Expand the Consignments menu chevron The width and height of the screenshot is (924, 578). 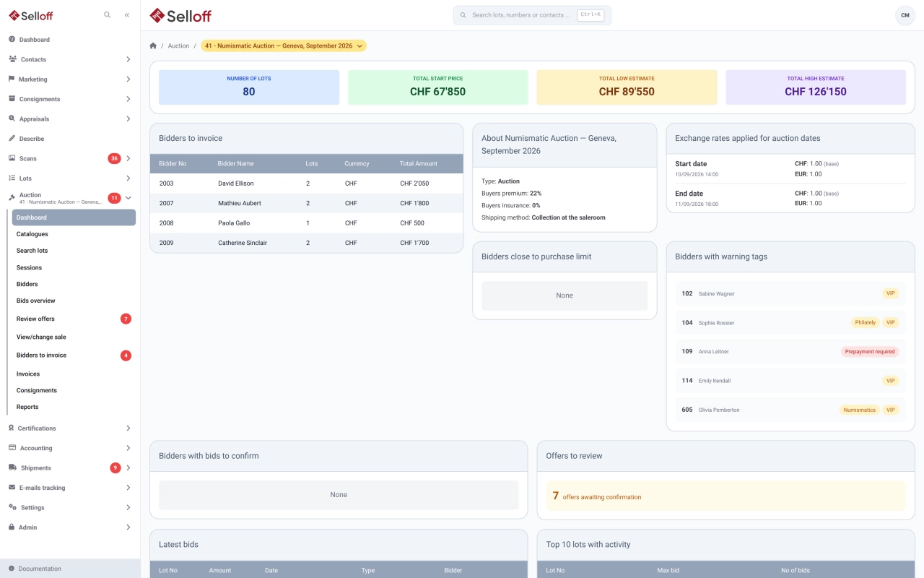point(128,99)
